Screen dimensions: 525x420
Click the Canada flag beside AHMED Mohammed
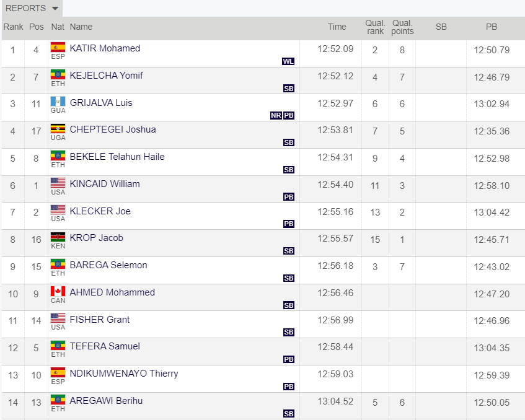click(x=58, y=291)
